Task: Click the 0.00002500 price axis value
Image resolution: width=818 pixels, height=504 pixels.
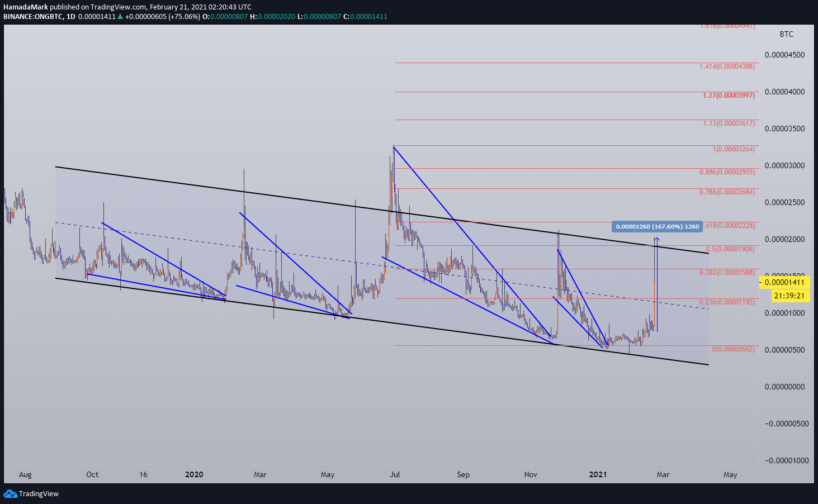Action: tap(785, 202)
